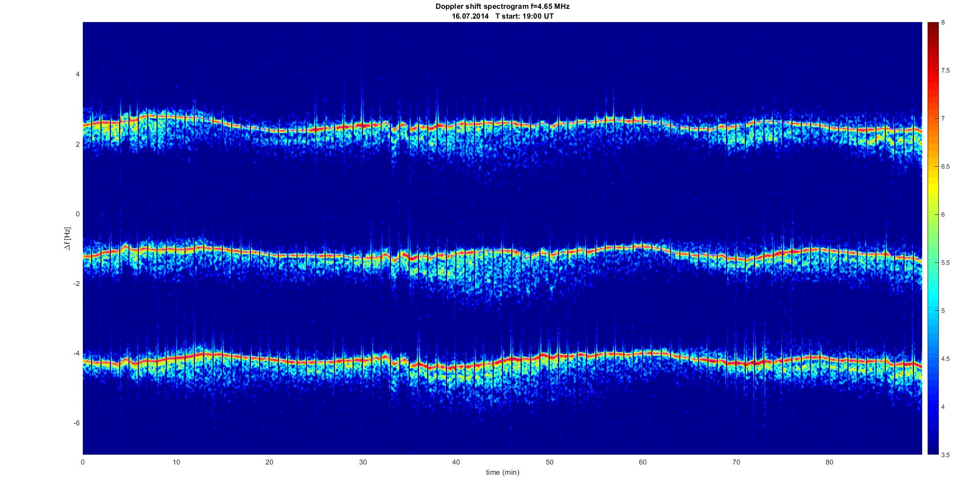Click colorbar tick label '6.5'
980x488 pixels.
pos(945,167)
